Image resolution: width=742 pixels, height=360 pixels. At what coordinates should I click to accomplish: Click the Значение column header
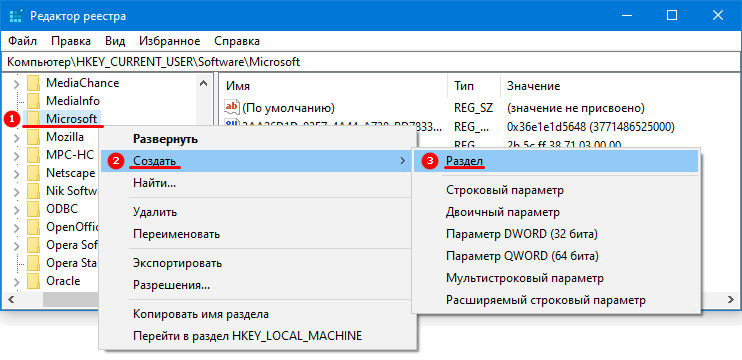(x=619, y=86)
